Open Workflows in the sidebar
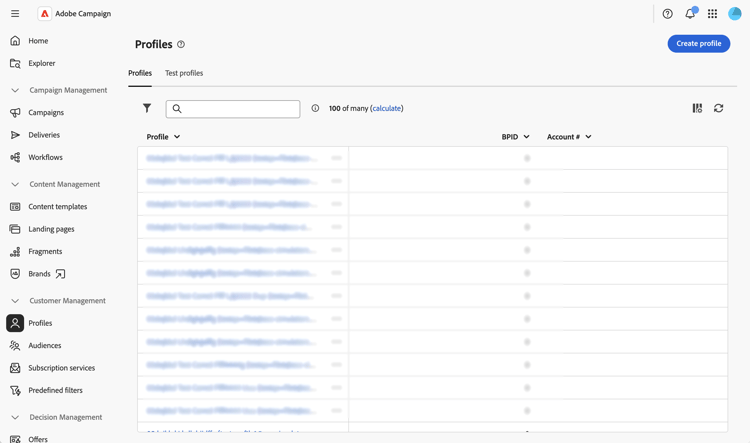 point(45,157)
